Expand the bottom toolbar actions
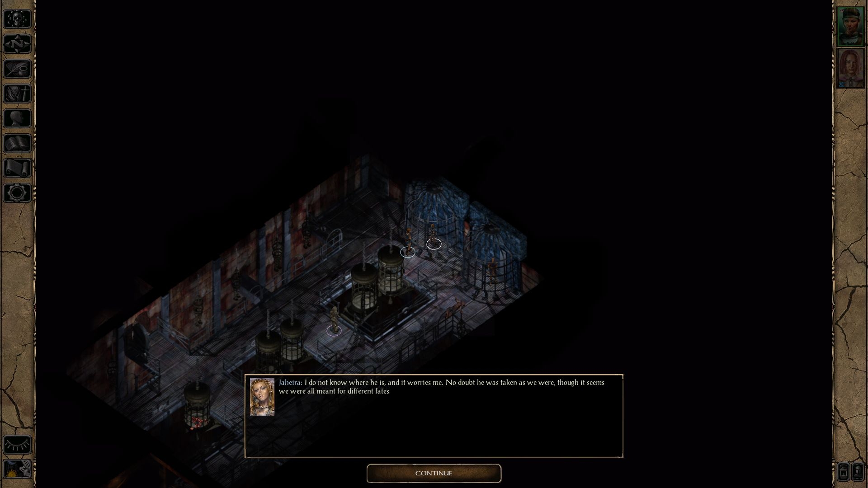868x488 pixels. [x=16, y=444]
